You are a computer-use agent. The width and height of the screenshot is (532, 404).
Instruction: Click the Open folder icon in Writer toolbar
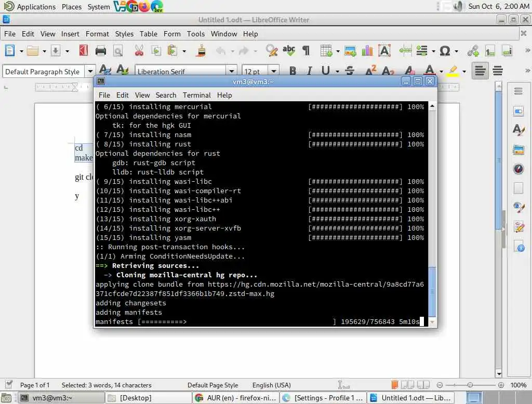(33, 51)
